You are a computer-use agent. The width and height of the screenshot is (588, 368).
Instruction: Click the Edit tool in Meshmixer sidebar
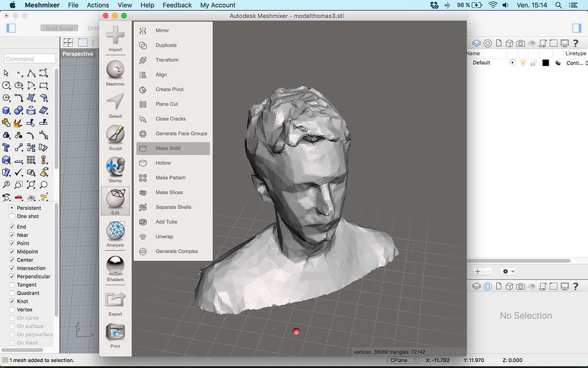click(x=115, y=202)
